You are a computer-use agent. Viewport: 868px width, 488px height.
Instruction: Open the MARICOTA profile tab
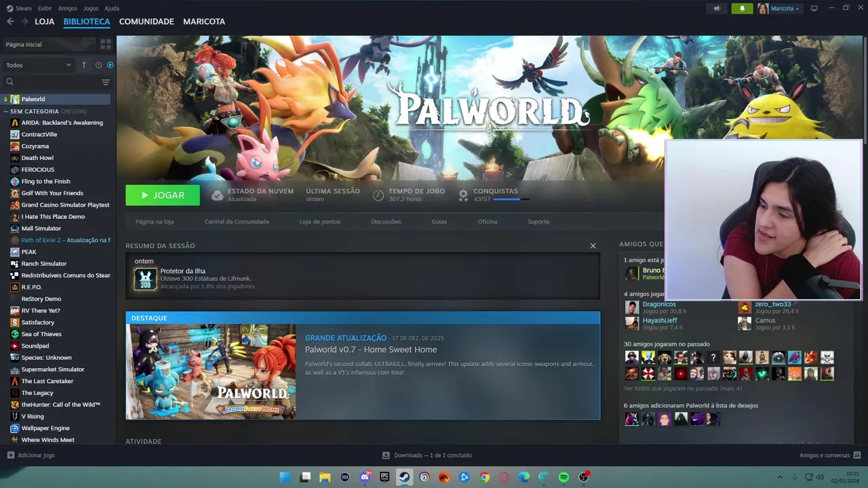tap(204, 22)
